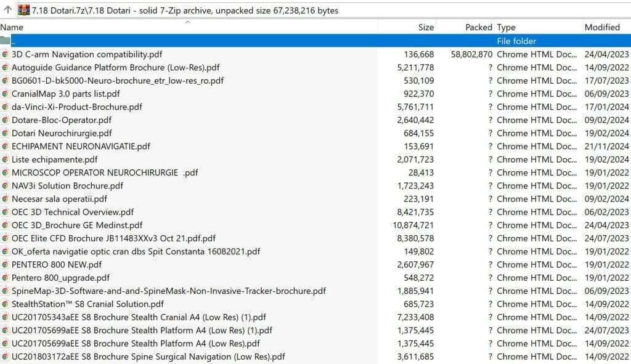Select file 3D C-arm Navigation compatibility.pdf
The image size is (631, 364).
87,54
